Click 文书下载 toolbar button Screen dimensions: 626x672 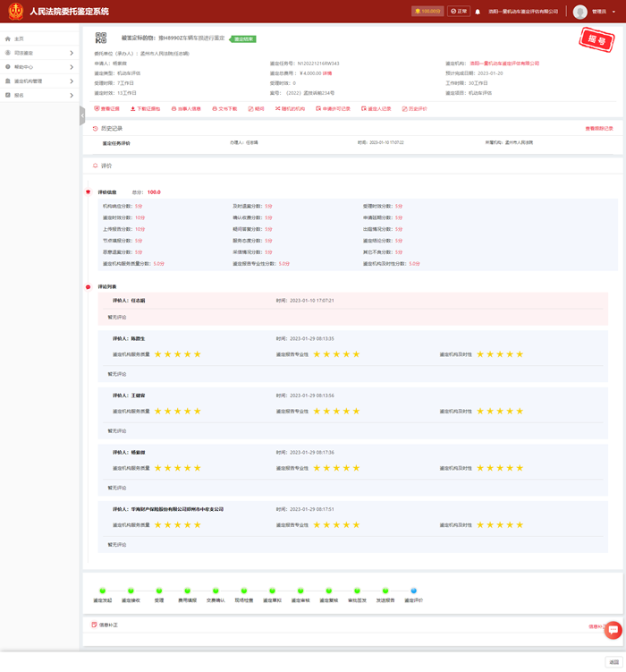(225, 109)
